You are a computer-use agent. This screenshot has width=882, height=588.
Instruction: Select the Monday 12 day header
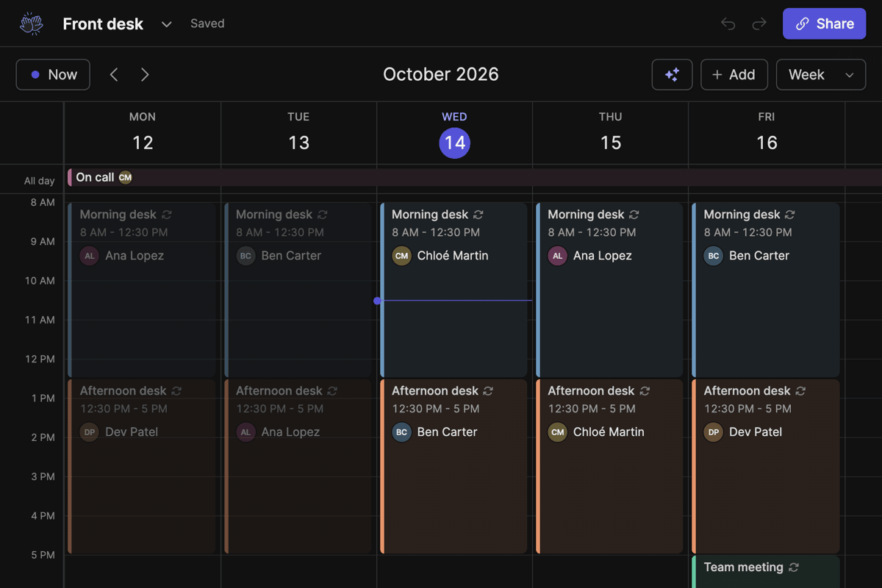coord(143,132)
